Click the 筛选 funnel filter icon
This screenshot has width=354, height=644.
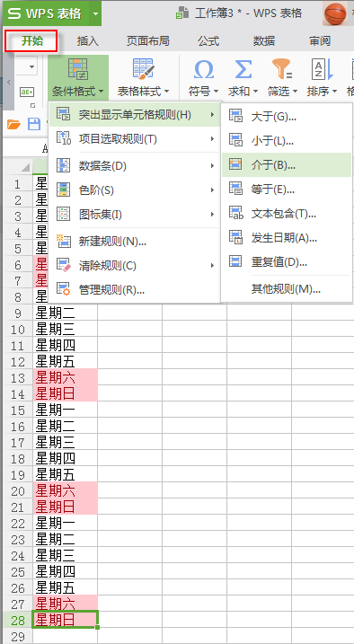[282, 68]
